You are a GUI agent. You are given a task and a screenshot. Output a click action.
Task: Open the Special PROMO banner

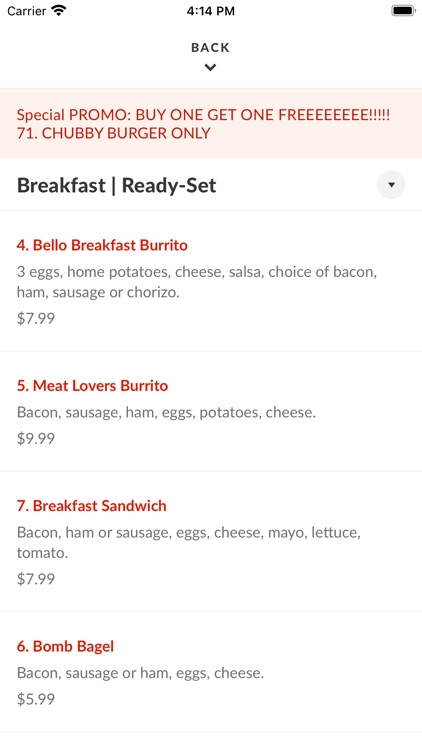coord(211,123)
